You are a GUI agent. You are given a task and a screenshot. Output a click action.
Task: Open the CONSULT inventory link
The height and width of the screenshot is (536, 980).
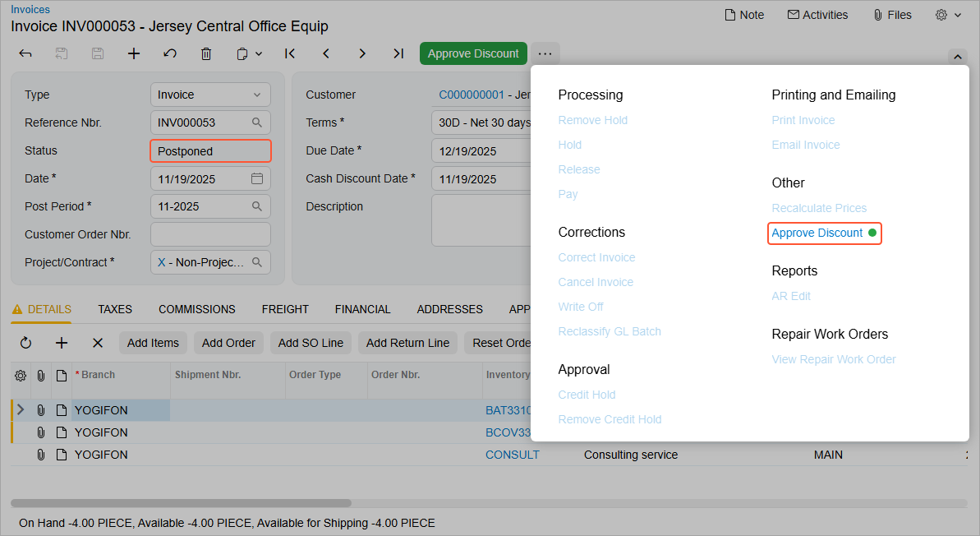point(513,455)
